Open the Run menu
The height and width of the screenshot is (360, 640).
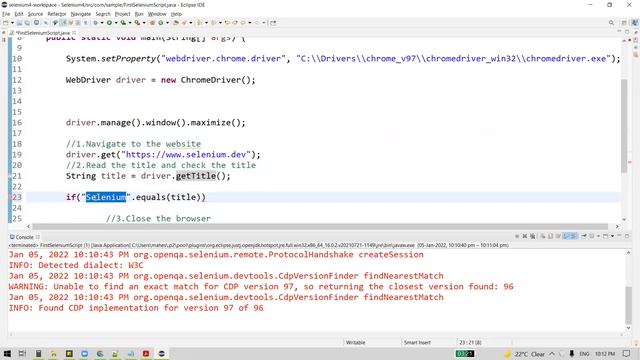[139, 14]
